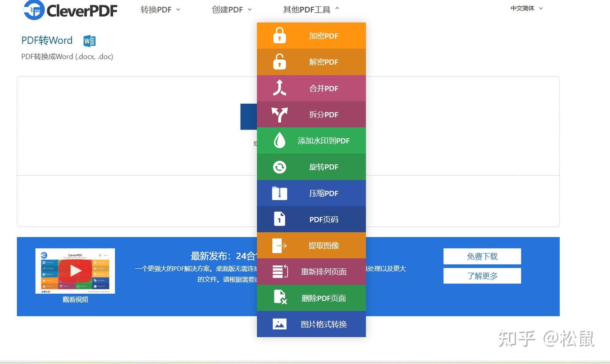This screenshot has width=610, height=364.
Task: Open the 中文简体 language selector
Action: (x=527, y=8)
